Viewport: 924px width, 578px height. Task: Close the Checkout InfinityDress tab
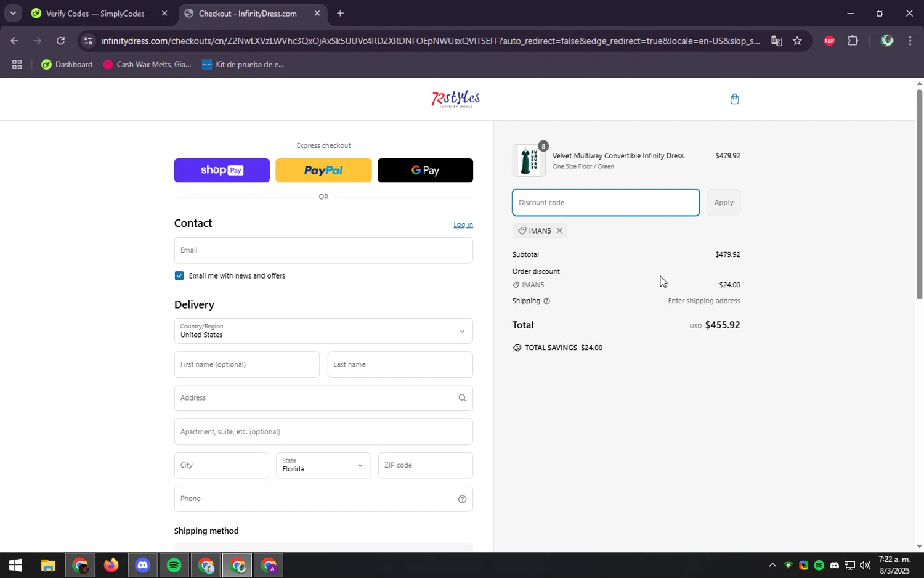tap(317, 13)
